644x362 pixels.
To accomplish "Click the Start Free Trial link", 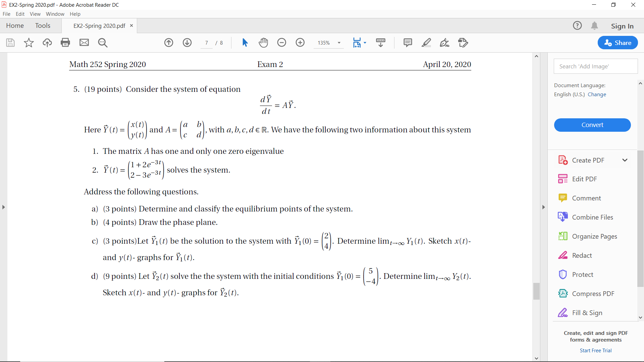I will click(595, 350).
